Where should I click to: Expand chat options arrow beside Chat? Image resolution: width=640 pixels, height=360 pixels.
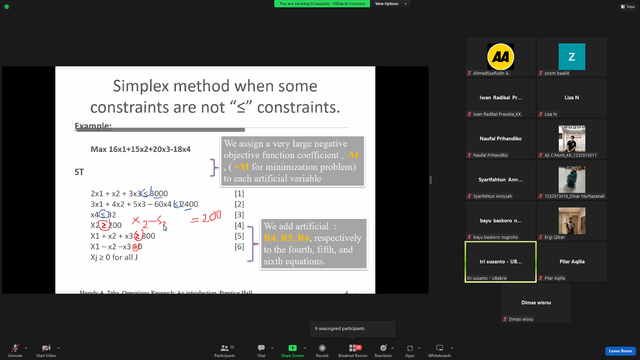(x=272, y=348)
